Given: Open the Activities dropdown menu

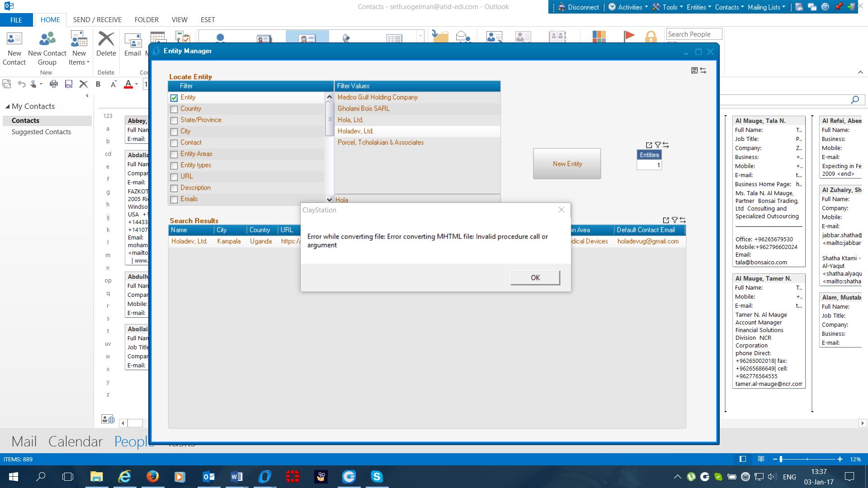Looking at the screenshot, I should [628, 7].
